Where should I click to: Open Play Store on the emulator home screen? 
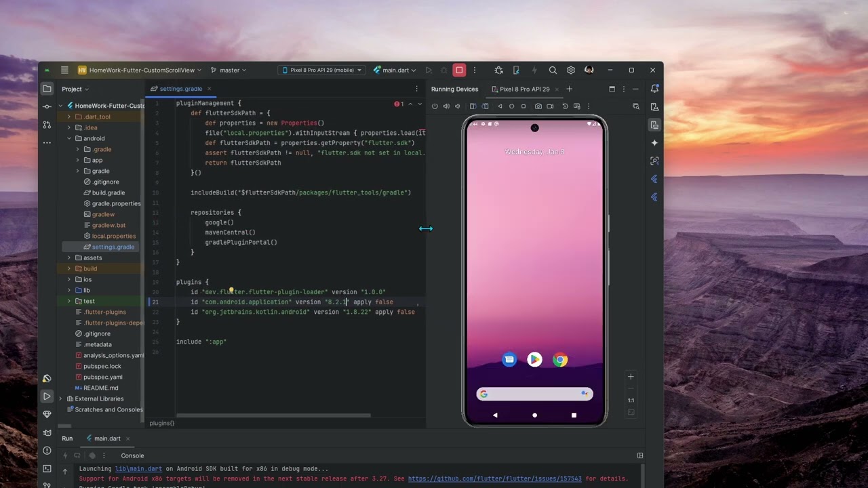coord(534,360)
